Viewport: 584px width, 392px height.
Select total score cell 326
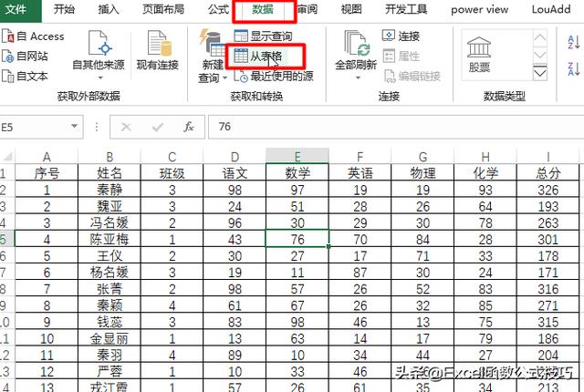point(547,190)
